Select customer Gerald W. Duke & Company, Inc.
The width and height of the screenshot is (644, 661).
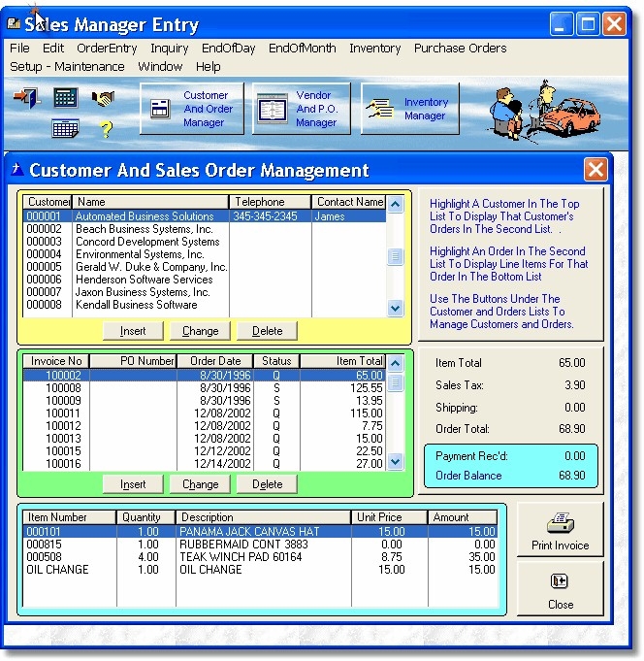pos(205,267)
